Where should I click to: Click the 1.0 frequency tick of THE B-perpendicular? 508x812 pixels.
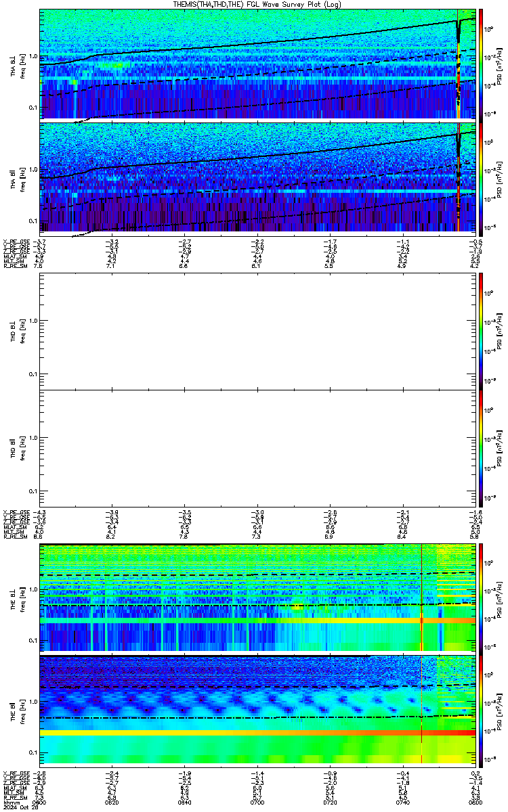tap(34, 590)
